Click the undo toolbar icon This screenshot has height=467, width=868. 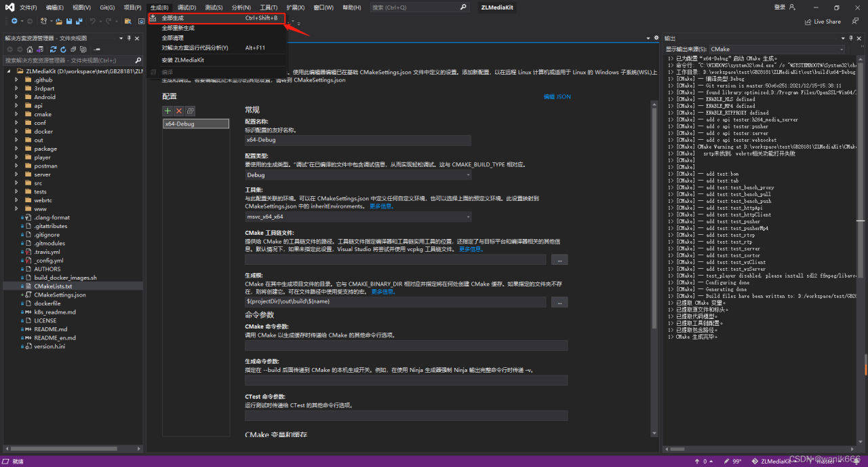[92, 22]
